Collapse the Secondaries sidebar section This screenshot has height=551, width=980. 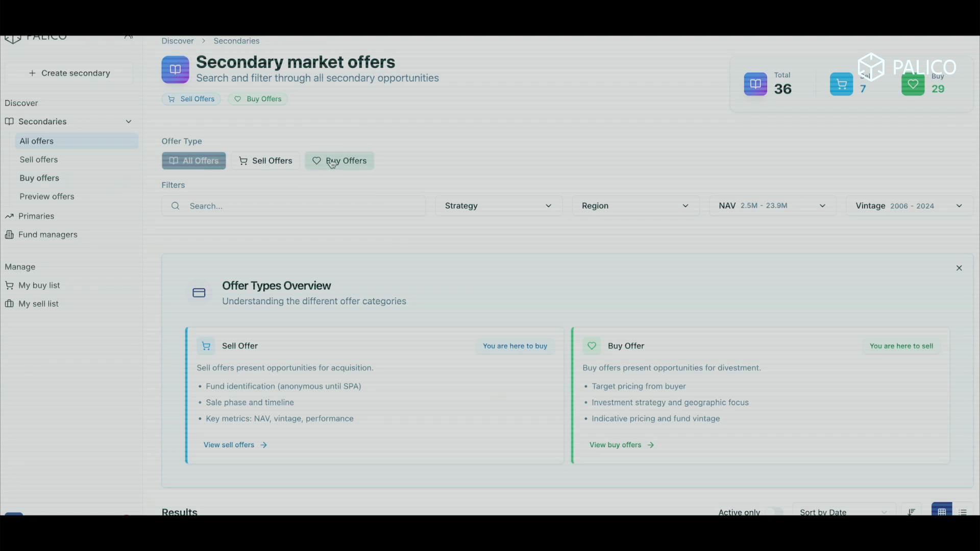(129, 121)
